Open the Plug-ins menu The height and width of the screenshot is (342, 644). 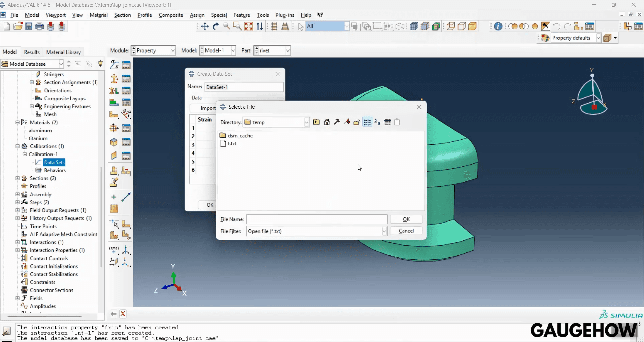click(285, 15)
